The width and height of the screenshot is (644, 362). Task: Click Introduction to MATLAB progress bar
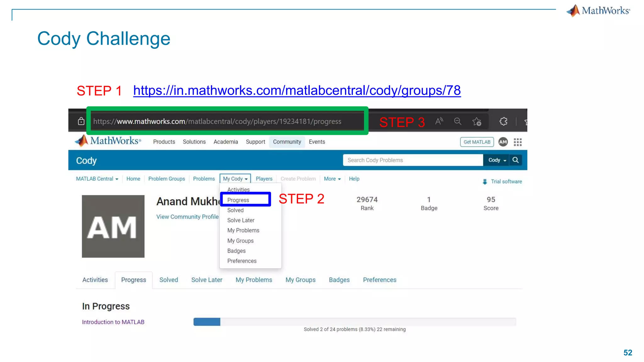pos(355,322)
